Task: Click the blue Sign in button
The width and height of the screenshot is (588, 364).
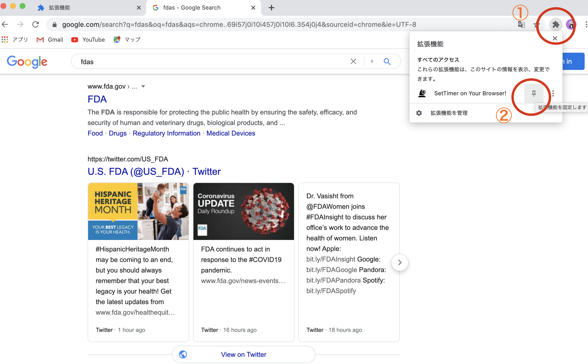Action: (x=573, y=61)
